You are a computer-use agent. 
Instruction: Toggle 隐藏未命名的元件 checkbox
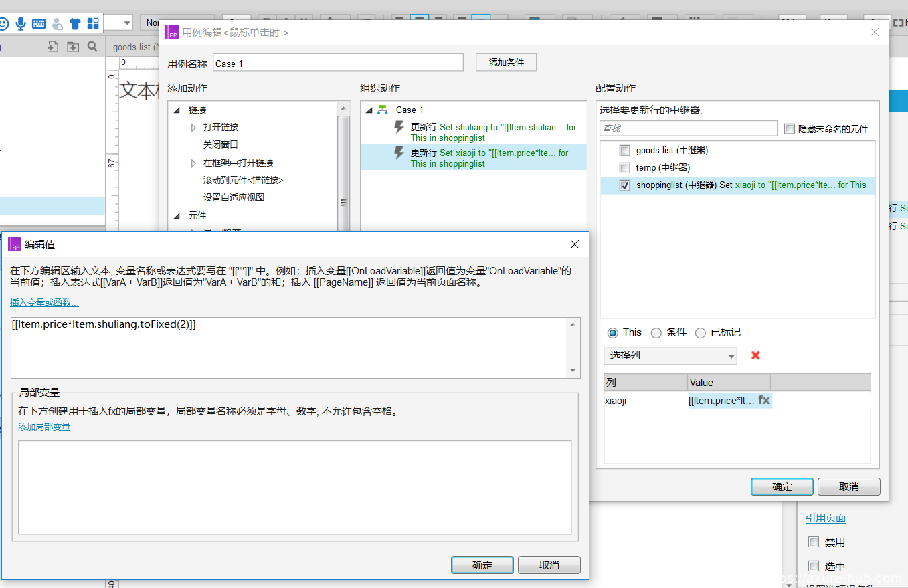(x=789, y=129)
